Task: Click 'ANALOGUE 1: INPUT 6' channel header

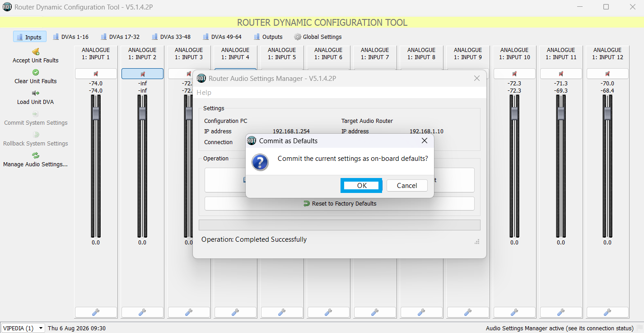Action: coord(328,54)
